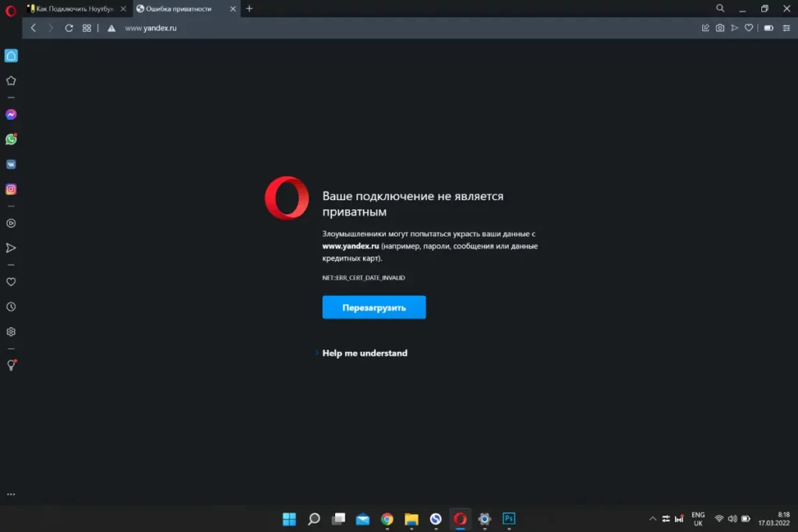Open the Opera main menu
798x532 pixels.
11,9
